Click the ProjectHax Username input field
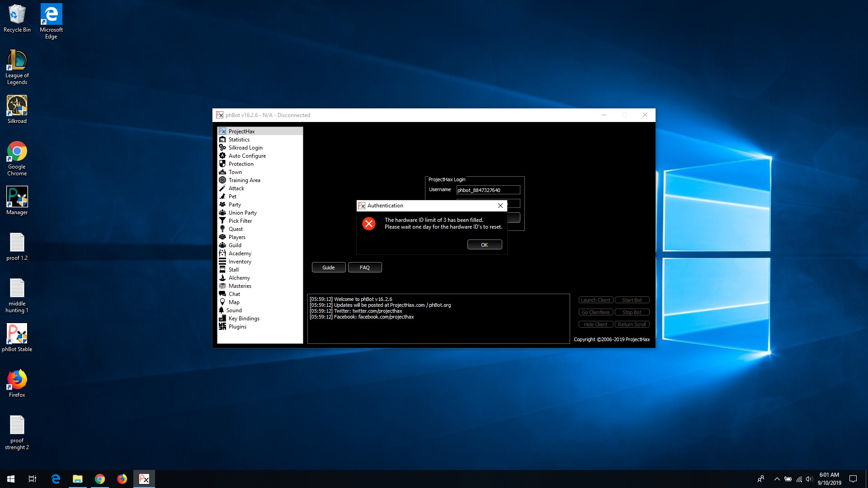868x488 pixels. pos(488,190)
